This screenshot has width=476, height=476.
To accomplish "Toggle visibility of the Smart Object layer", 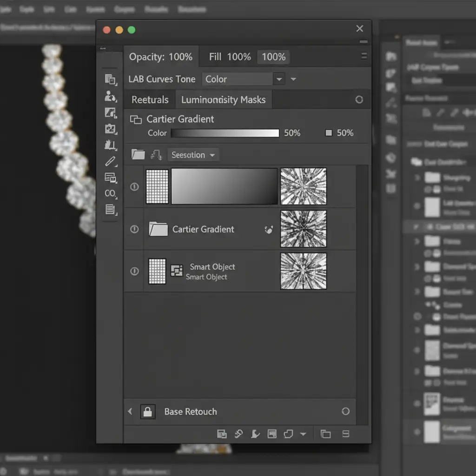I will coord(134,271).
